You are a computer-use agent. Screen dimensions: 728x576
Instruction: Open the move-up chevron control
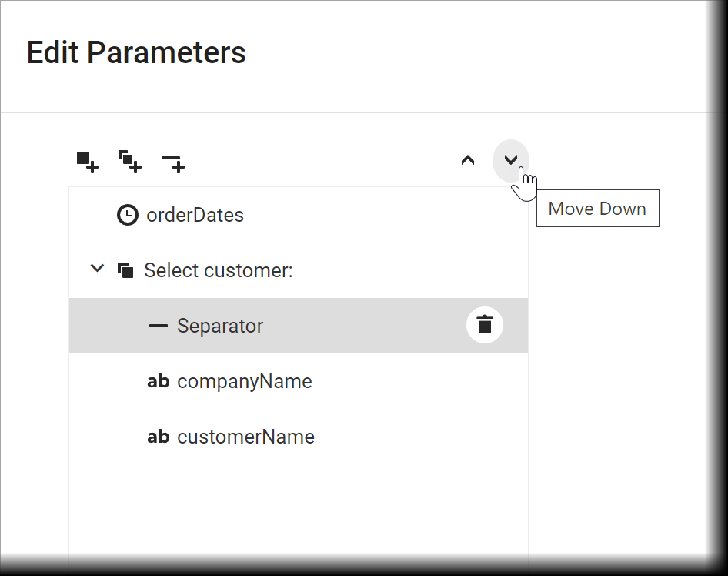(x=468, y=160)
